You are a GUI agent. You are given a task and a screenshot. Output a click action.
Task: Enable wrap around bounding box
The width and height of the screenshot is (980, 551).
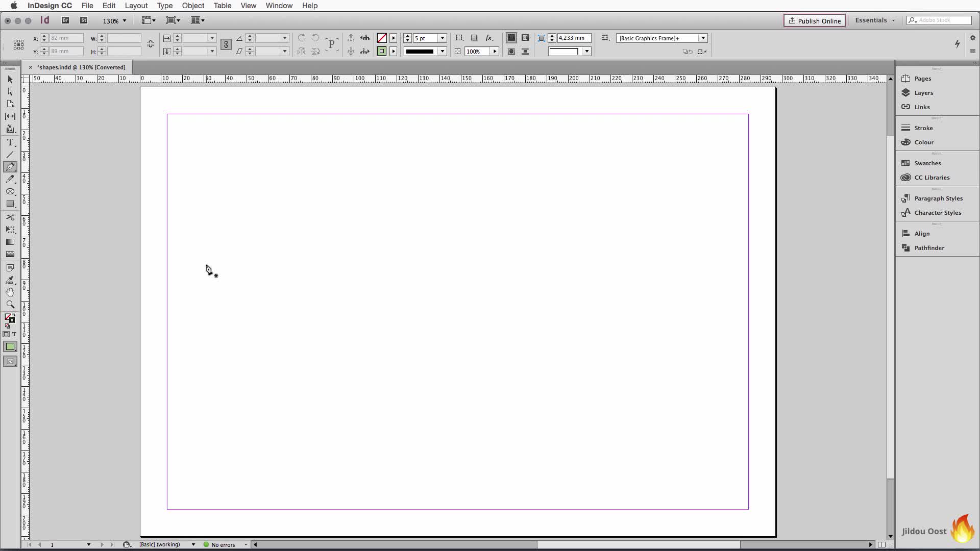tap(525, 38)
